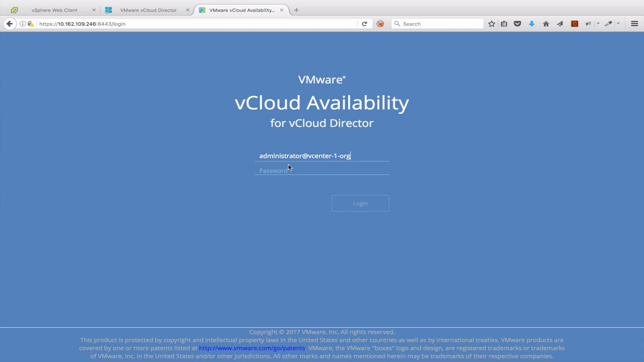Select the VMware vCloud Availability tab
Viewport: 644px width, 362px height.
tap(242, 10)
